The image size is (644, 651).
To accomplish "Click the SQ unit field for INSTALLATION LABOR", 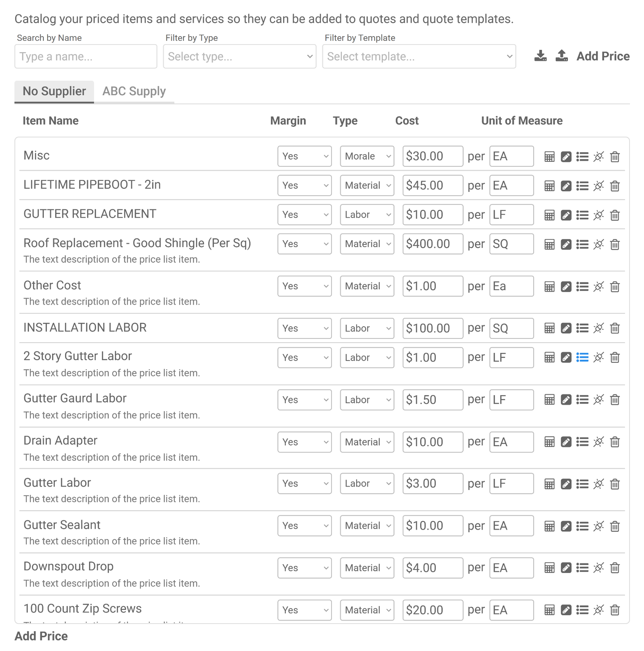I will [x=511, y=328].
